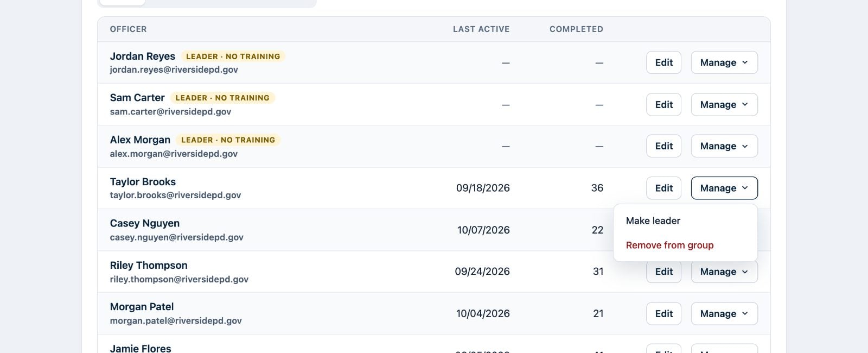This screenshot has width=868, height=353.
Task: Click jordan.reyes@riversidepd.gov email
Action: click(174, 70)
